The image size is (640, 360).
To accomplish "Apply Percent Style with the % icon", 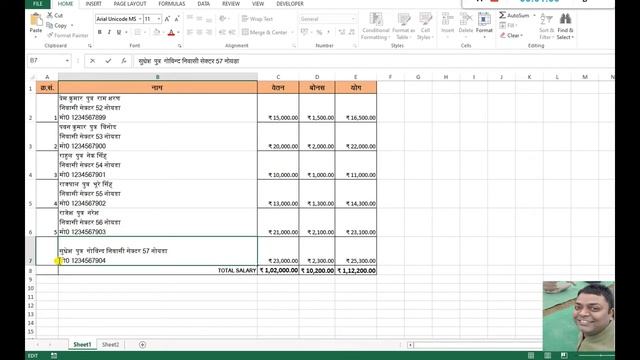I will pyautogui.click(x=319, y=32).
